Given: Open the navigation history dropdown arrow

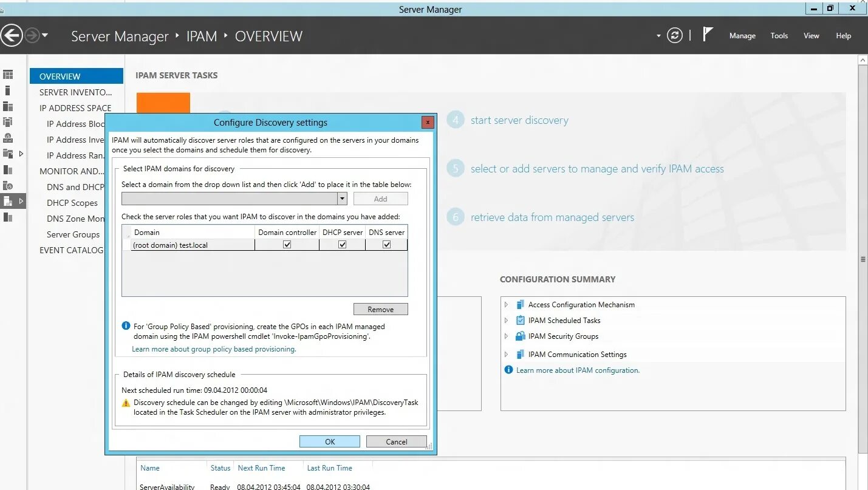Looking at the screenshot, I should coord(45,36).
